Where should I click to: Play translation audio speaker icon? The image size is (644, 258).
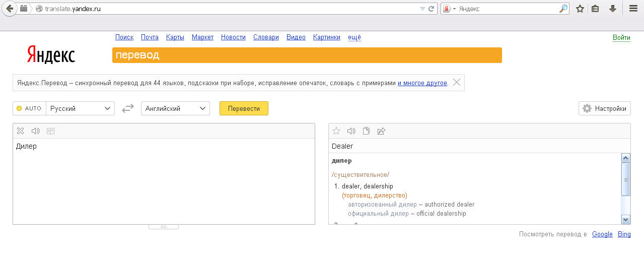[351, 131]
